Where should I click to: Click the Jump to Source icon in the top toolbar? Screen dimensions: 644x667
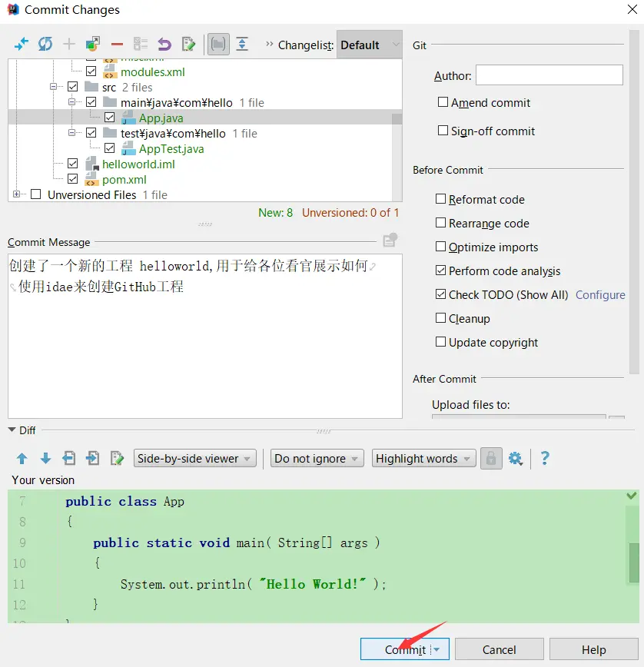(x=188, y=44)
